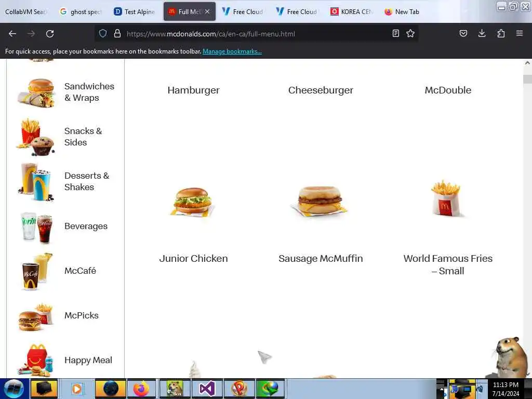The height and width of the screenshot is (399, 532).
Task: Click the Sprite and Coke beverages image
Action: pyautogui.click(x=37, y=228)
